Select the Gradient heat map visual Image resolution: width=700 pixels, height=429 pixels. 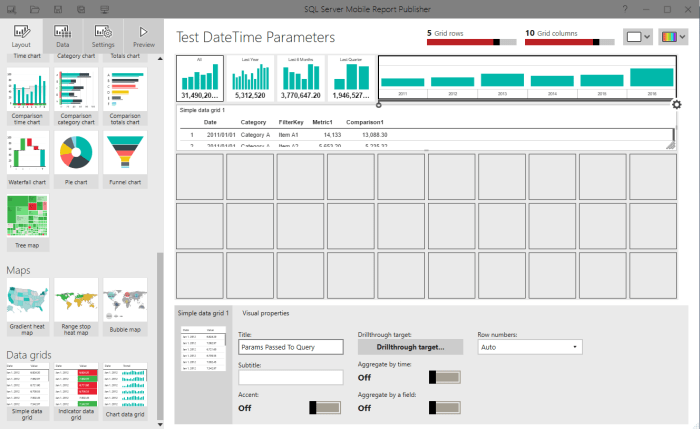(x=27, y=307)
